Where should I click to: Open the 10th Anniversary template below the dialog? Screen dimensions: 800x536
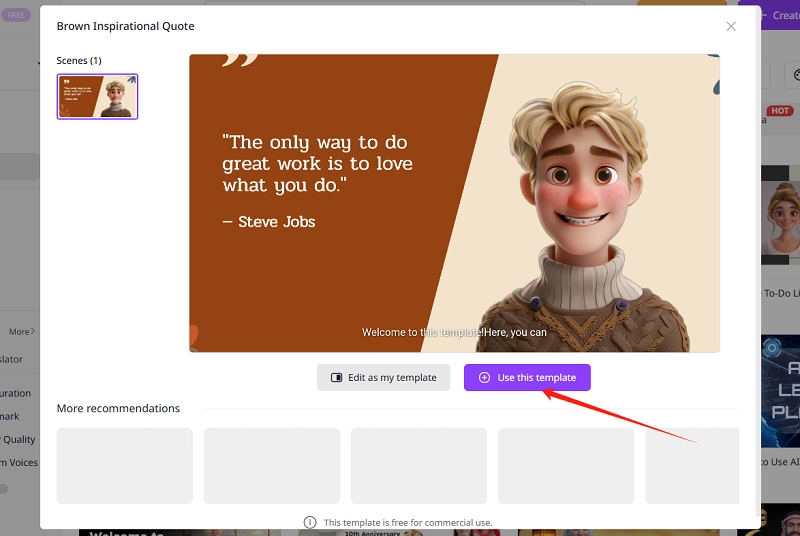click(373, 531)
